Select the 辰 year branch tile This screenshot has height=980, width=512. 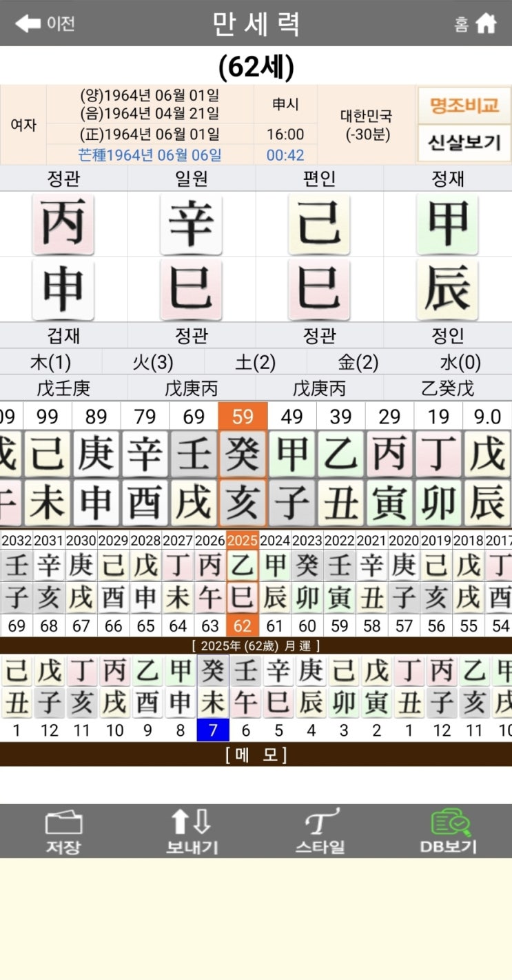click(448, 289)
